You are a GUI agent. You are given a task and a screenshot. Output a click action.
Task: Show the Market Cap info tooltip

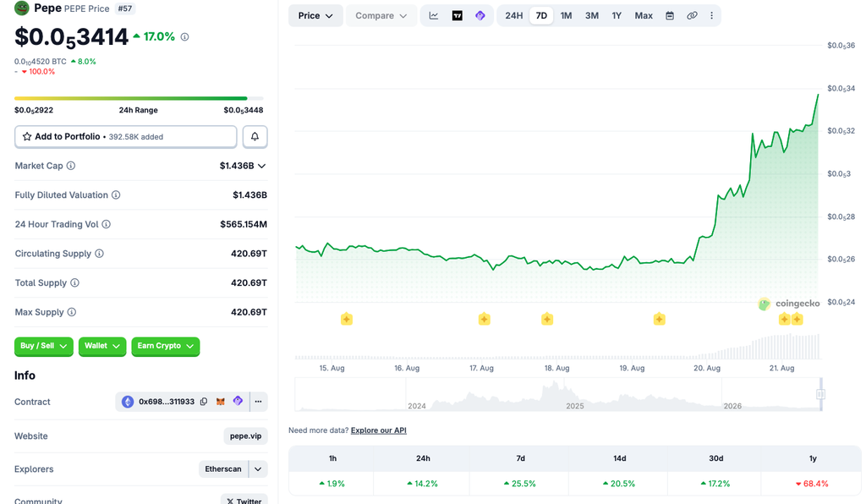tap(71, 166)
